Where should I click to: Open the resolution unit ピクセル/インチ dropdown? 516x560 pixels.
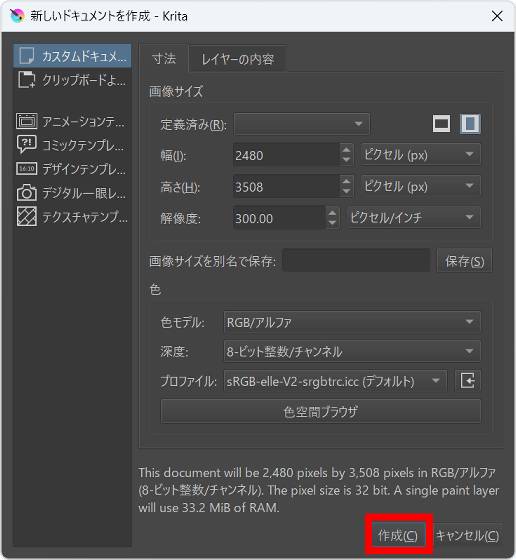[414, 217]
